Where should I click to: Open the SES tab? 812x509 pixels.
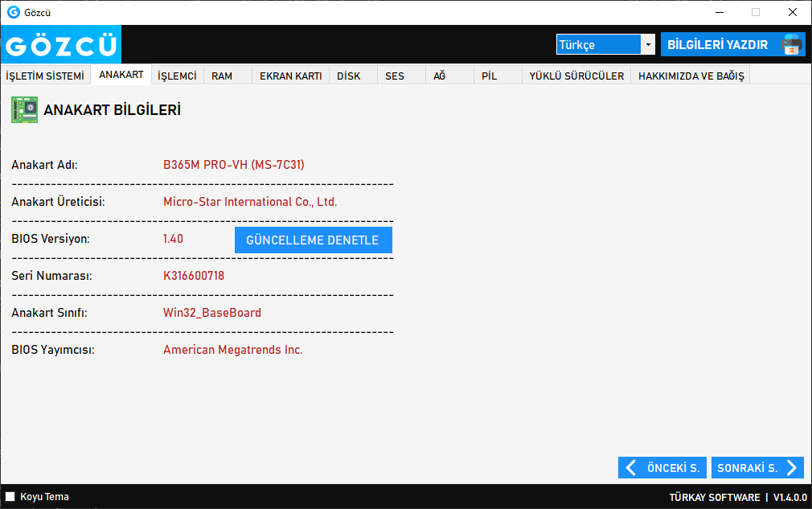tap(401, 76)
